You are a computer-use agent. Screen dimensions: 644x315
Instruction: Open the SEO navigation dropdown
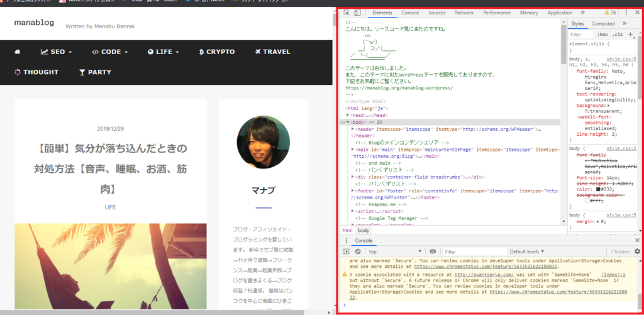click(x=56, y=52)
